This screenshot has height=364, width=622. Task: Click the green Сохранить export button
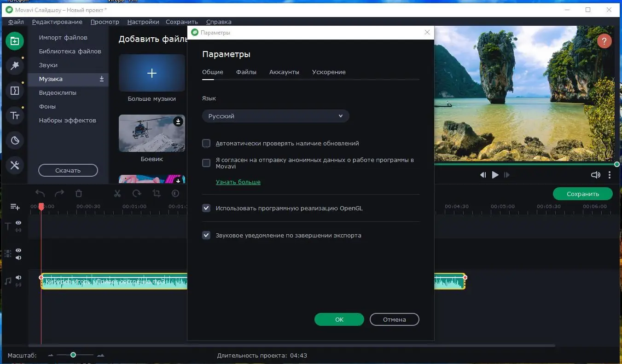point(583,194)
